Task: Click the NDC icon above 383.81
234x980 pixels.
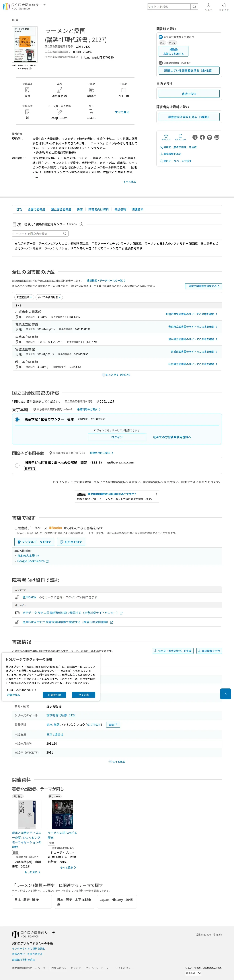Action: click(x=91, y=112)
